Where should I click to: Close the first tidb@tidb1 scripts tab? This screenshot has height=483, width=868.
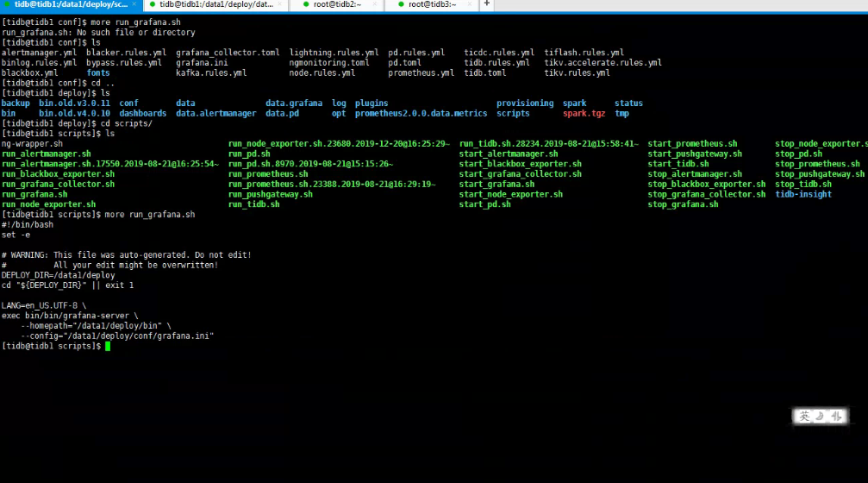coord(134,4)
